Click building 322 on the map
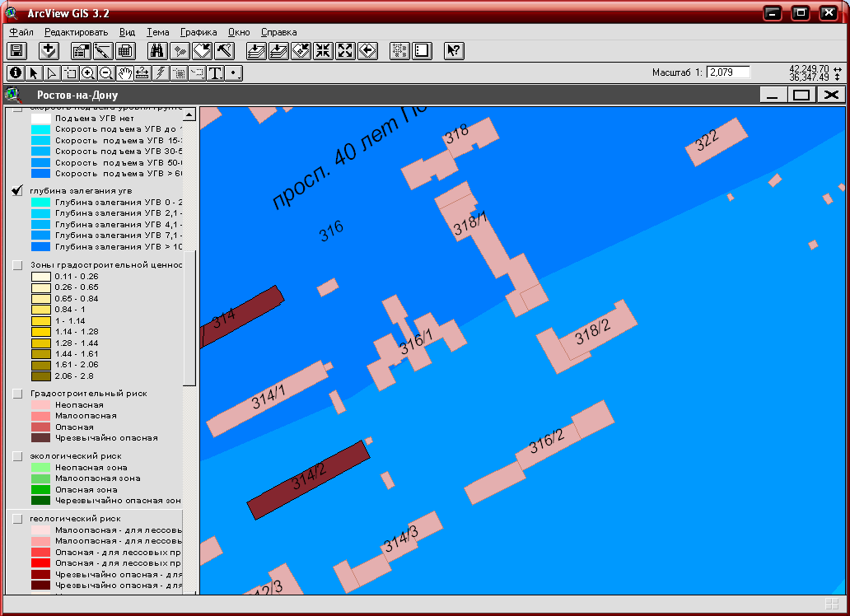The image size is (850, 616). click(716, 142)
